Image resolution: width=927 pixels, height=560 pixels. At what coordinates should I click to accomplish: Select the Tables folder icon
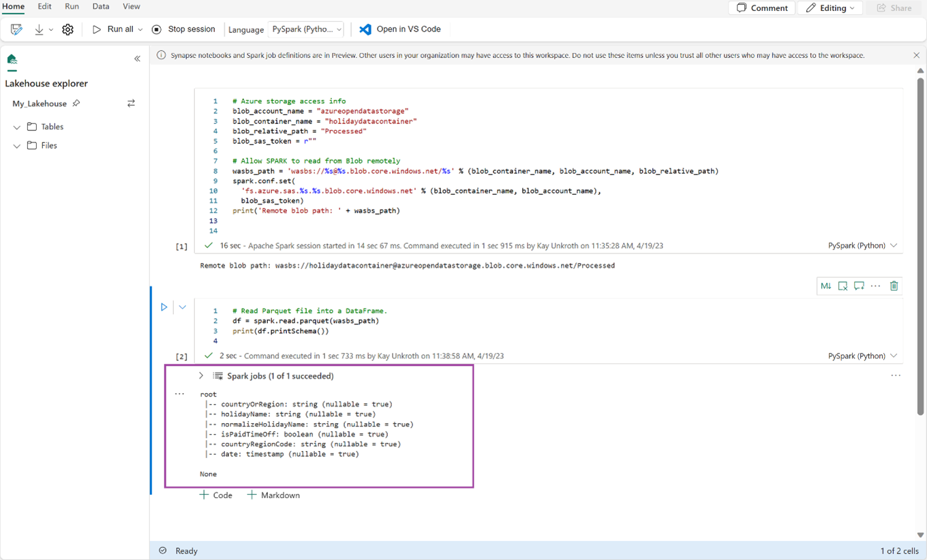(32, 127)
